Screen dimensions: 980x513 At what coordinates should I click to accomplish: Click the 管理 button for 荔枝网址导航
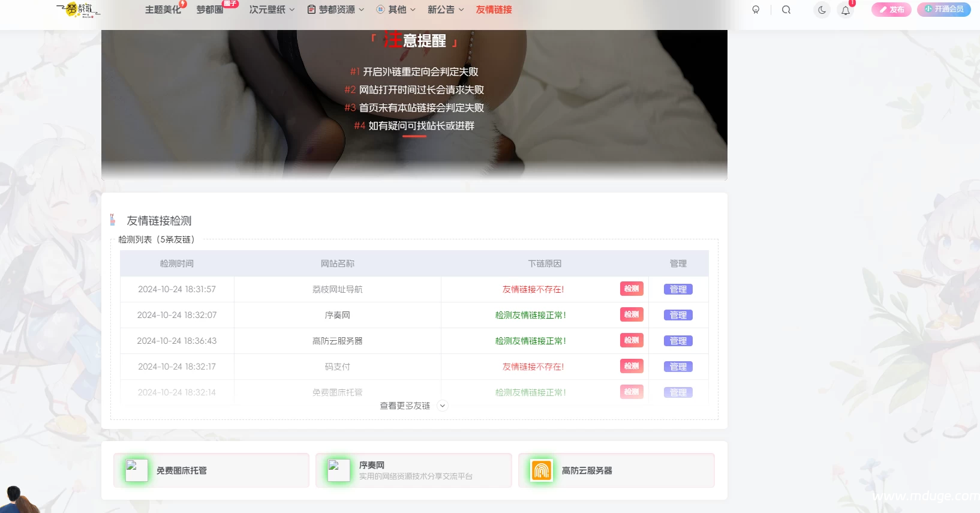point(678,289)
